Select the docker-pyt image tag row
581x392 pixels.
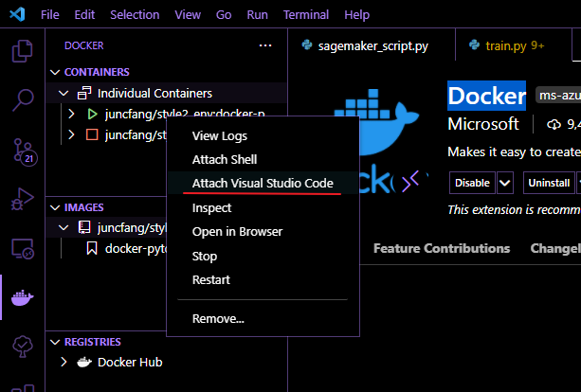tap(107, 248)
